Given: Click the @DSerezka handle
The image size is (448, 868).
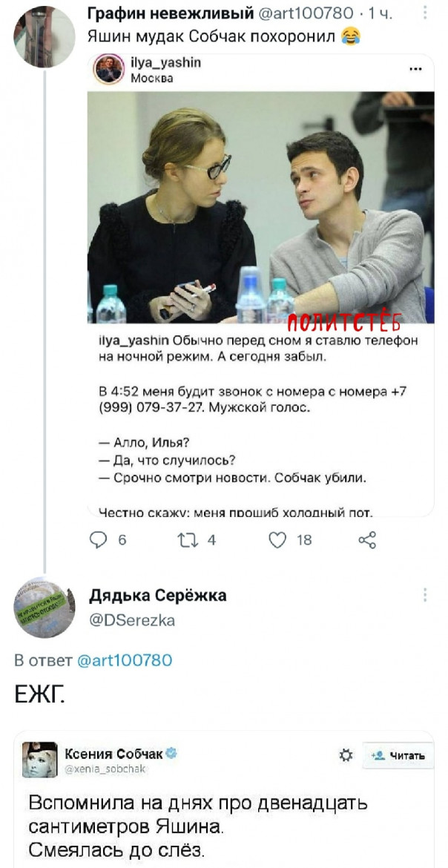Looking at the screenshot, I should click(x=132, y=620).
